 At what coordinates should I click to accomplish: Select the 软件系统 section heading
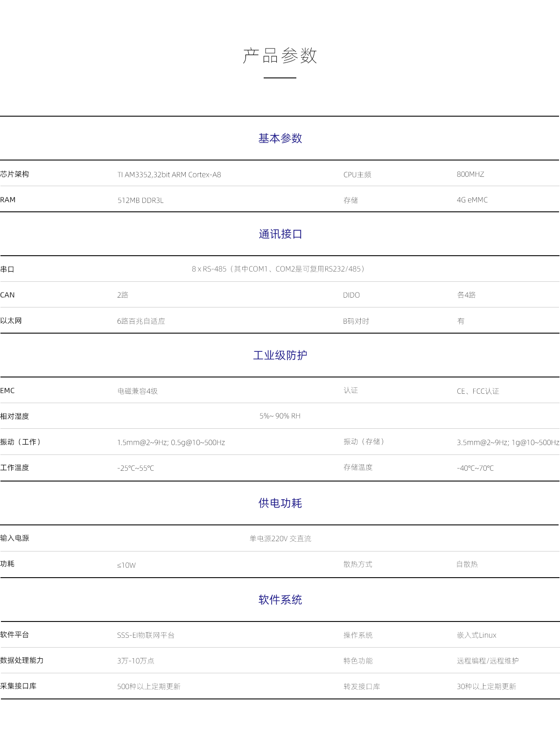[x=280, y=600]
